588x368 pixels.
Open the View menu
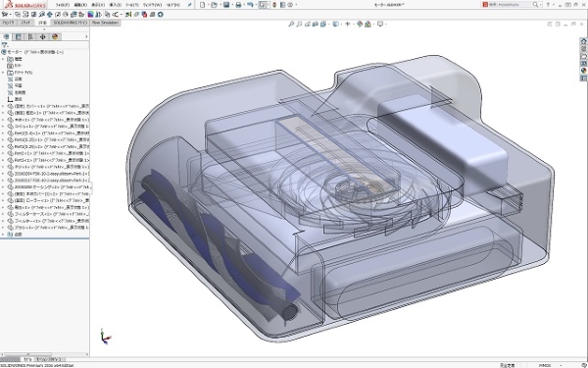point(98,5)
